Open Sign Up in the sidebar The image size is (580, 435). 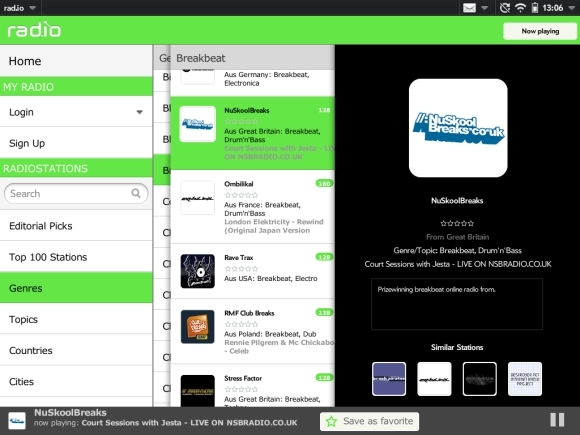[76, 143]
